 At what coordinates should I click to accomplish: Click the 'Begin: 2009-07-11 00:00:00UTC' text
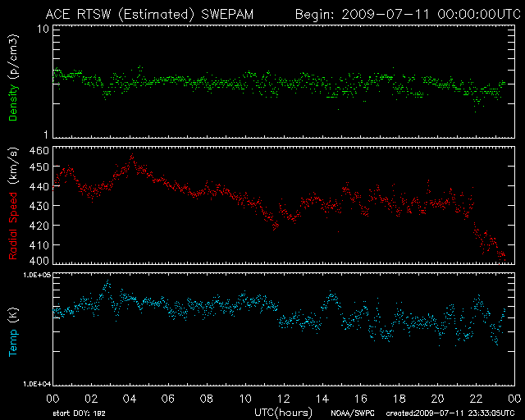(408, 15)
